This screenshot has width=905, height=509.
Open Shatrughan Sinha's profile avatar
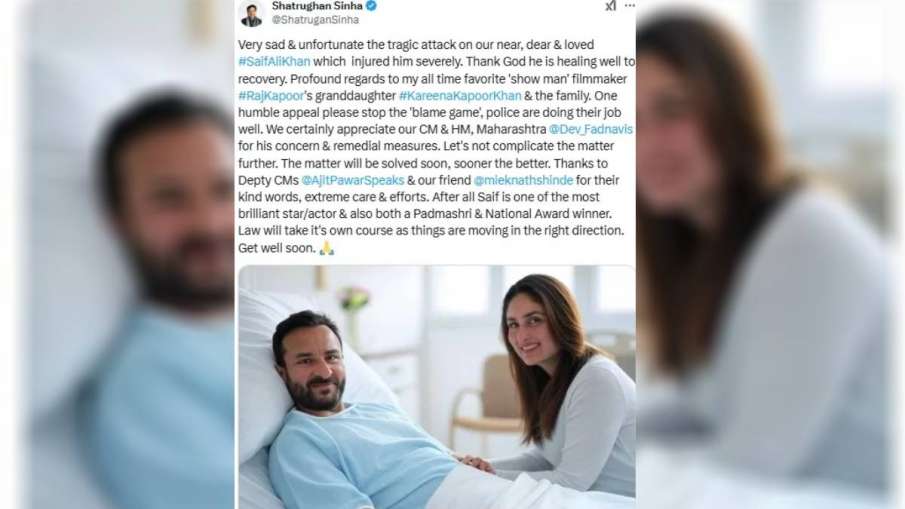pos(252,13)
